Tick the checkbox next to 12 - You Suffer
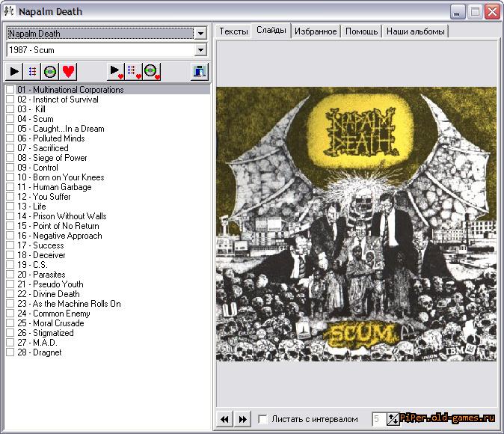Image resolution: width=504 pixels, height=434 pixels. [10, 197]
